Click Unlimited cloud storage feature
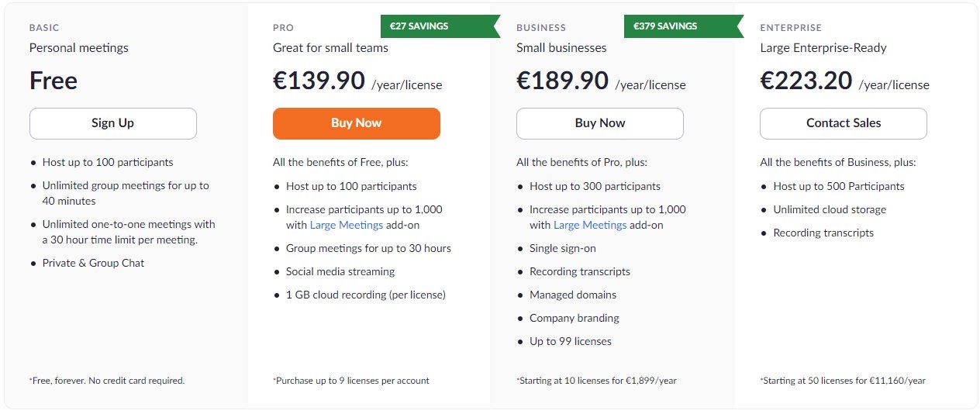 [x=830, y=209]
